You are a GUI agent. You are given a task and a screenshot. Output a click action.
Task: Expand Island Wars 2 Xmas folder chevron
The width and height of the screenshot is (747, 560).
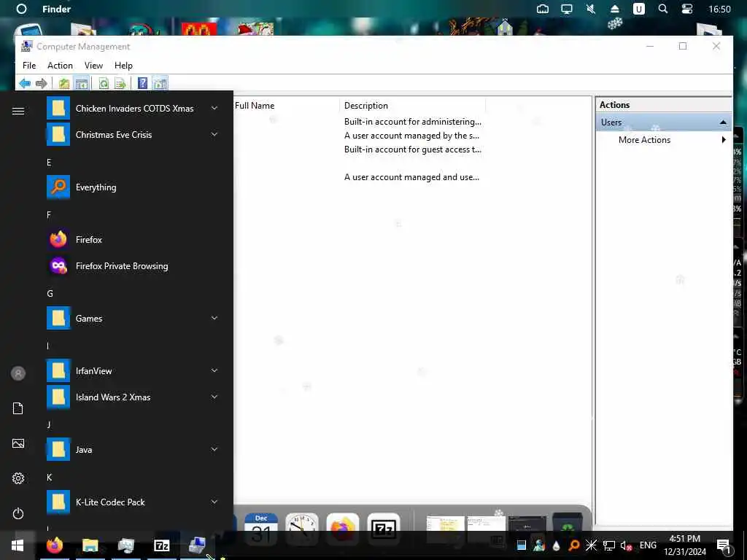click(214, 396)
